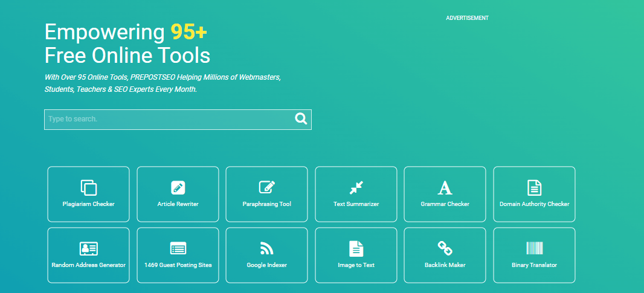Select the Paraphrasing Tool edit icon
The width and height of the screenshot is (644, 293).
[267, 187]
